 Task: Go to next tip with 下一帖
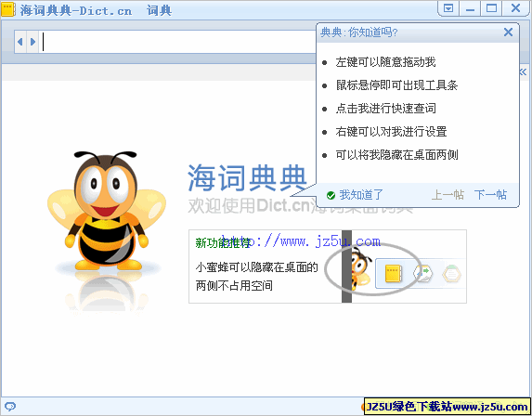click(490, 195)
